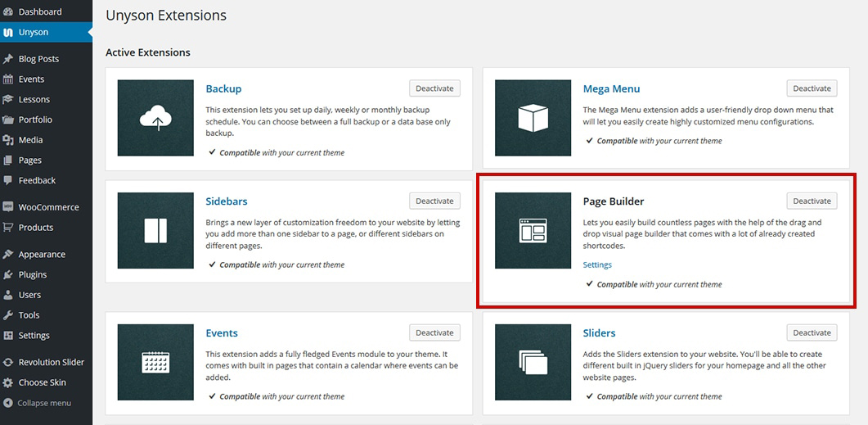The image size is (868, 425).
Task: Click the Backup cloud upload thumbnail
Action: 155,118
